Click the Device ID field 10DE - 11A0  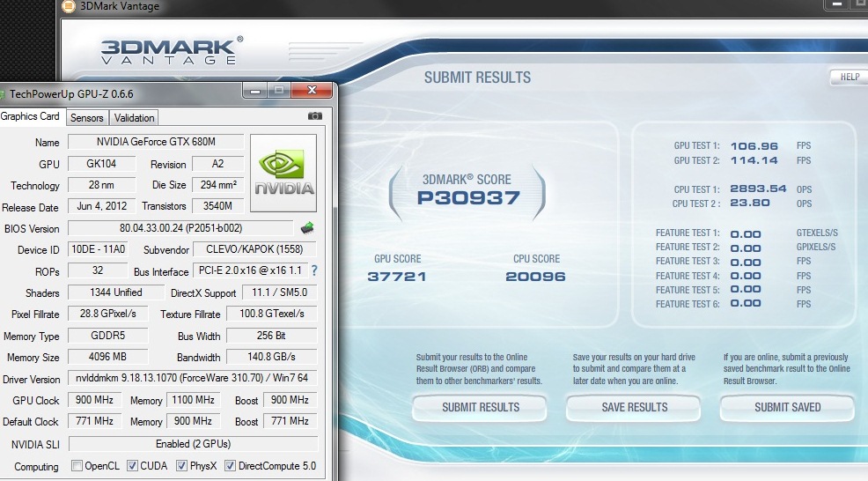pyautogui.click(x=99, y=249)
